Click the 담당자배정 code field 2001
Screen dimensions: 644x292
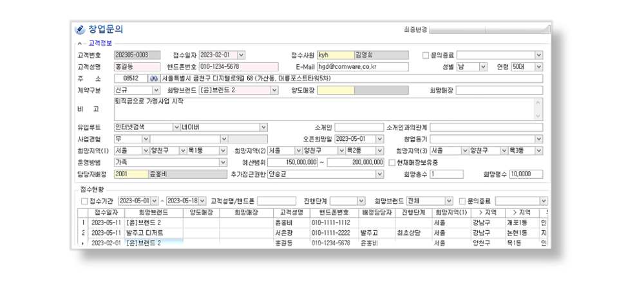131,174
